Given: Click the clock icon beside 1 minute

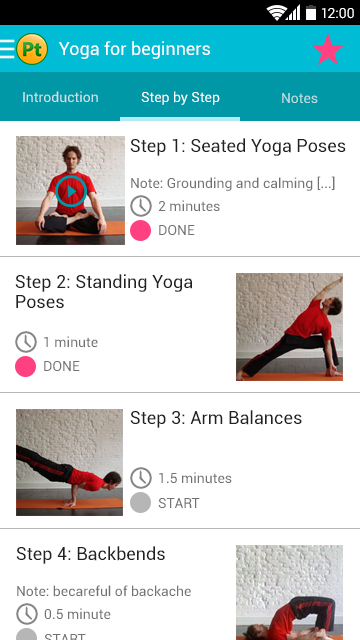Looking at the screenshot, I should point(26,342).
